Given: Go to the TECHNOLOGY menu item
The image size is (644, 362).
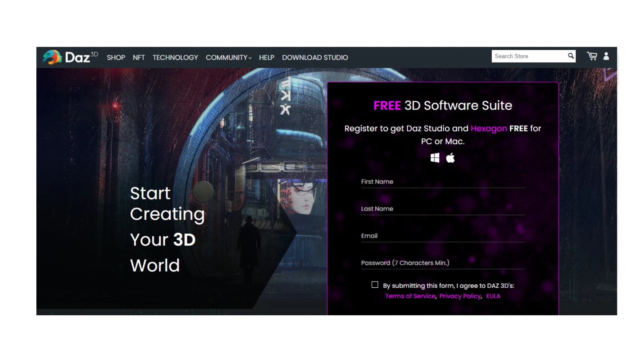Looking at the screenshot, I should click(x=175, y=58).
